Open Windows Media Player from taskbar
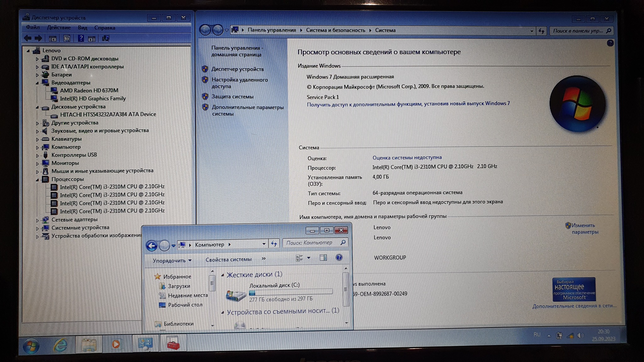 click(x=116, y=344)
